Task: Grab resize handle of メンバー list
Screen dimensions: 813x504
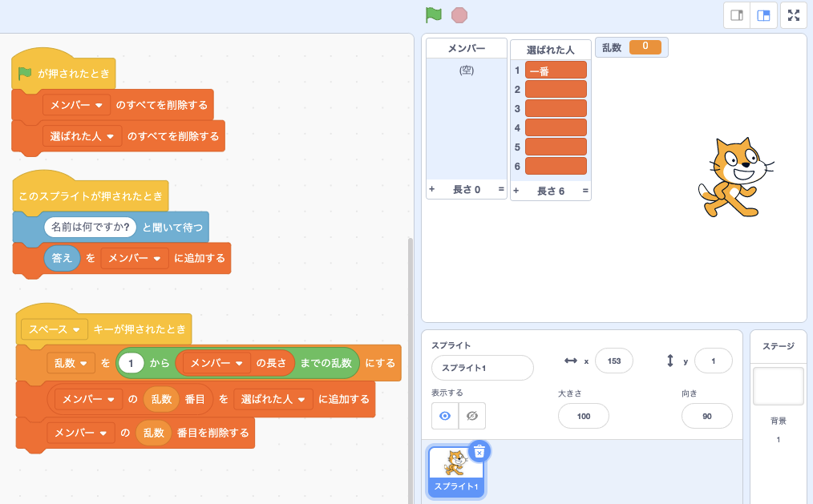Action: pyautogui.click(x=501, y=189)
